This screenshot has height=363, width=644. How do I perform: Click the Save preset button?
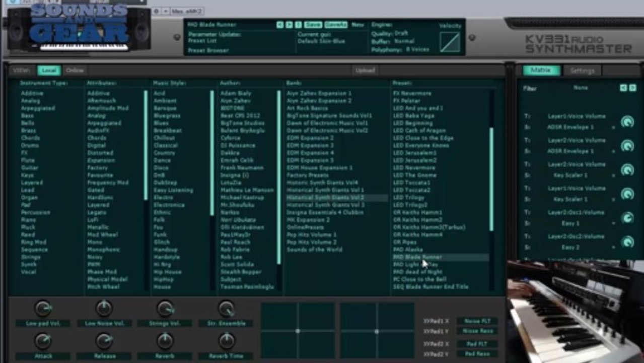coord(313,24)
